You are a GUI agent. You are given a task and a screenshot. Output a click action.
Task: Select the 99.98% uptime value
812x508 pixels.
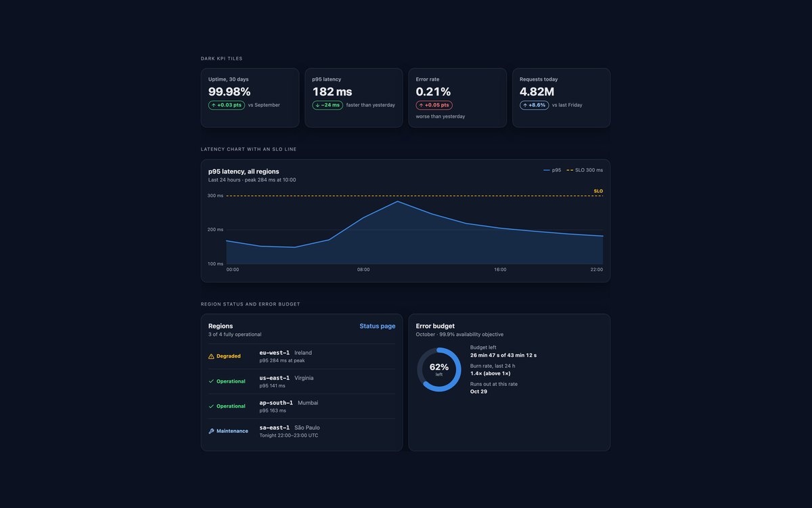tap(229, 91)
